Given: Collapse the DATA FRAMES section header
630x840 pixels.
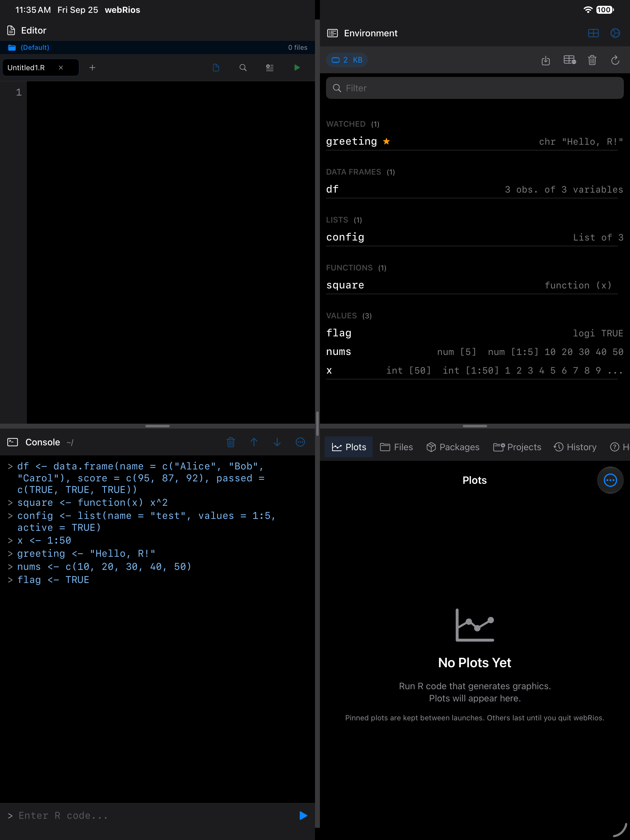Looking at the screenshot, I should [x=360, y=172].
